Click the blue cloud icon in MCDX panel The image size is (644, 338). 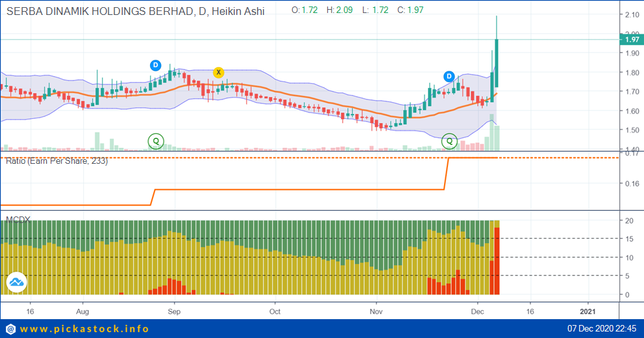(16, 283)
